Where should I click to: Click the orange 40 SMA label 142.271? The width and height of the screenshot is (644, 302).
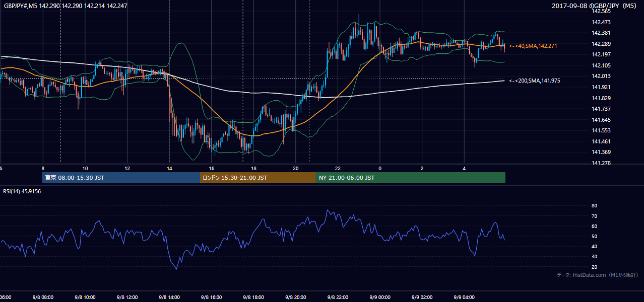[x=534, y=46]
